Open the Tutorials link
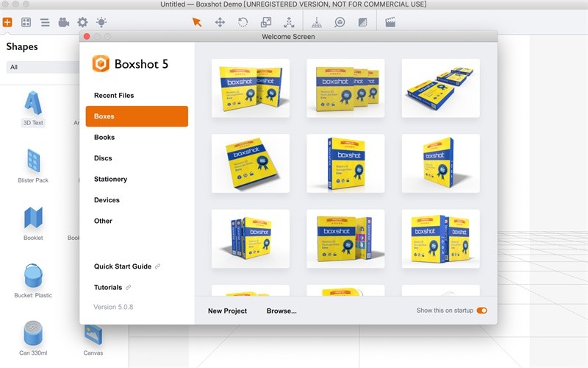The height and width of the screenshot is (368, 588). click(112, 287)
